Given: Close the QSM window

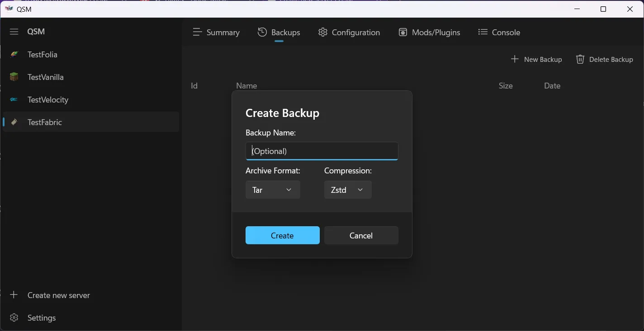Looking at the screenshot, I should [x=630, y=9].
